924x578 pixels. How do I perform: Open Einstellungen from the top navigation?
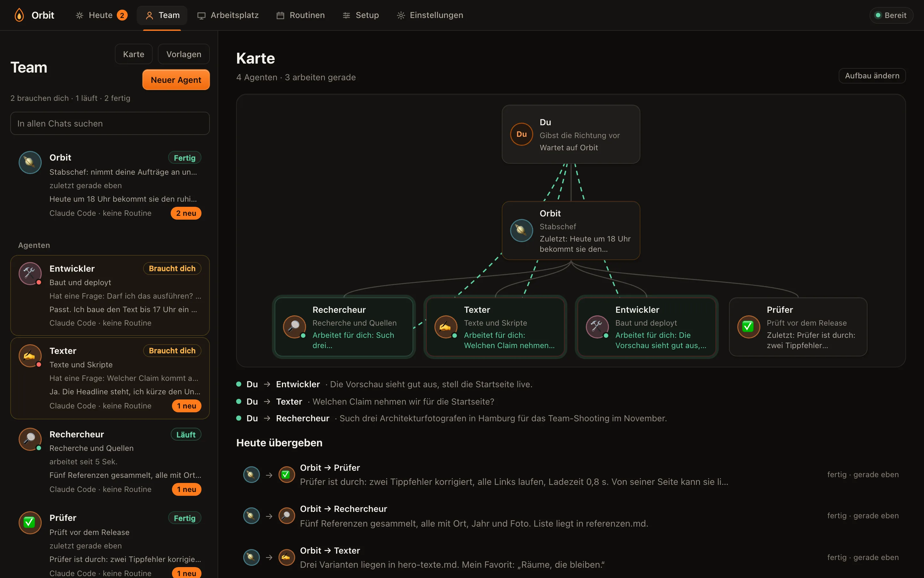[x=430, y=15]
